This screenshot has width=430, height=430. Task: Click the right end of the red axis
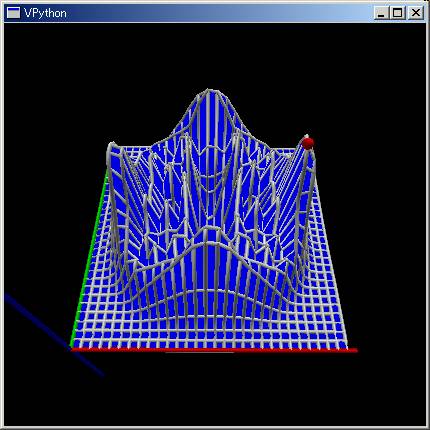(x=355, y=350)
